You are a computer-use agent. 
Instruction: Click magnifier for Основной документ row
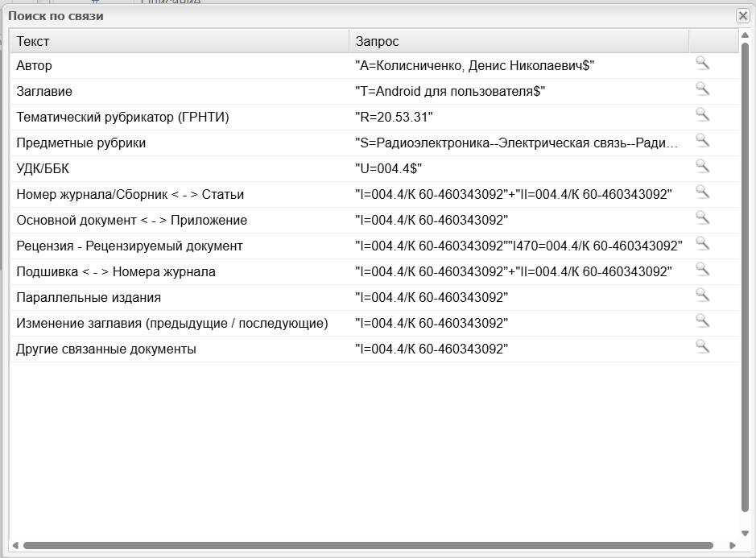tap(702, 218)
